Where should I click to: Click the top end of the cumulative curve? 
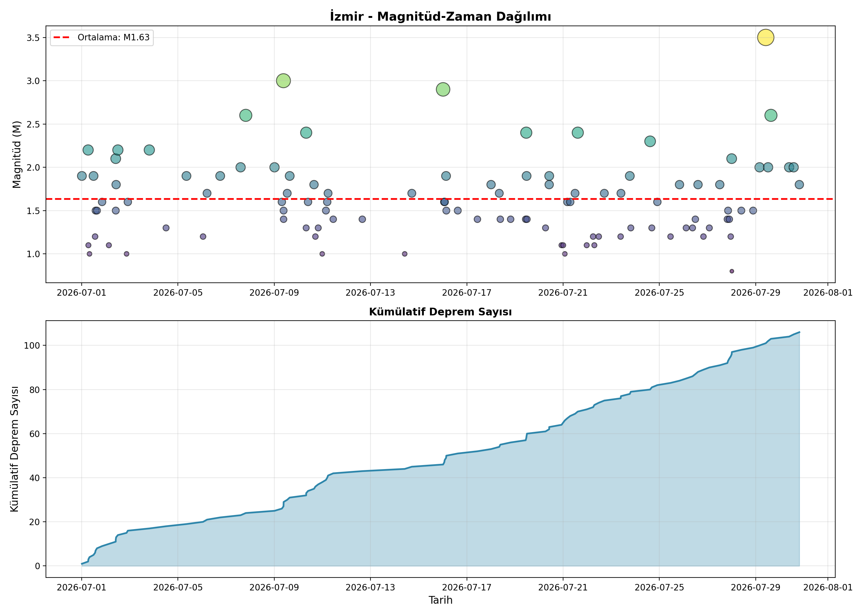click(799, 332)
